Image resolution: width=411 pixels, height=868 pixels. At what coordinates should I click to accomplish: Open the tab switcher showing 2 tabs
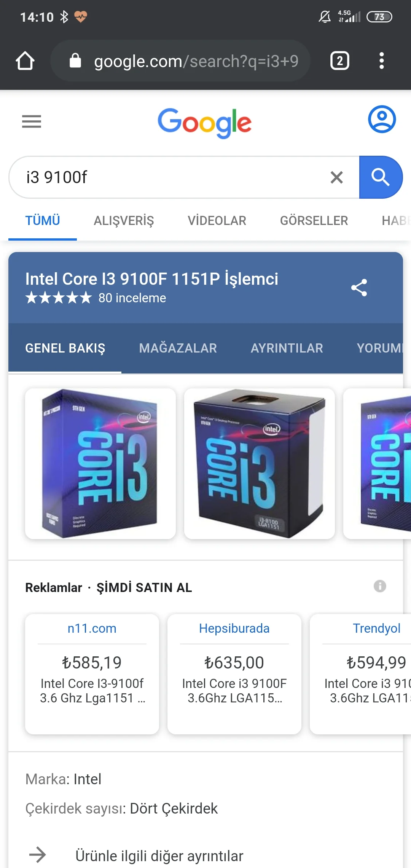click(340, 61)
